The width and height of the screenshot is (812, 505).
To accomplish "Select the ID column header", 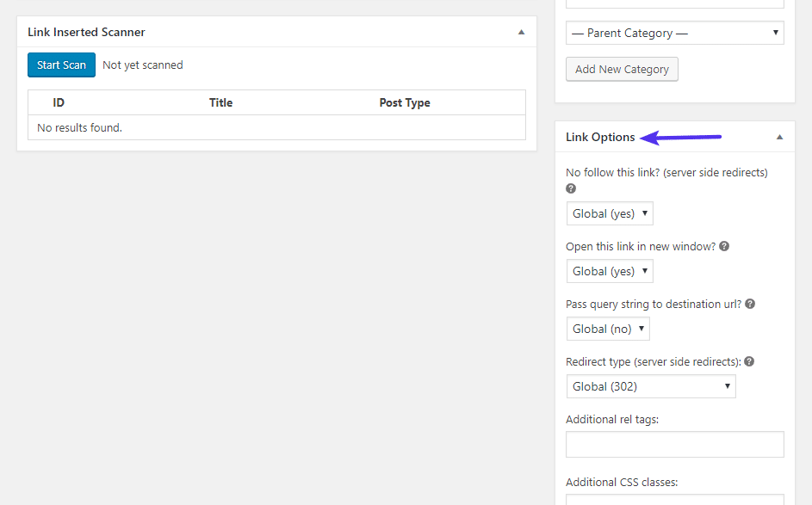I will (x=59, y=102).
